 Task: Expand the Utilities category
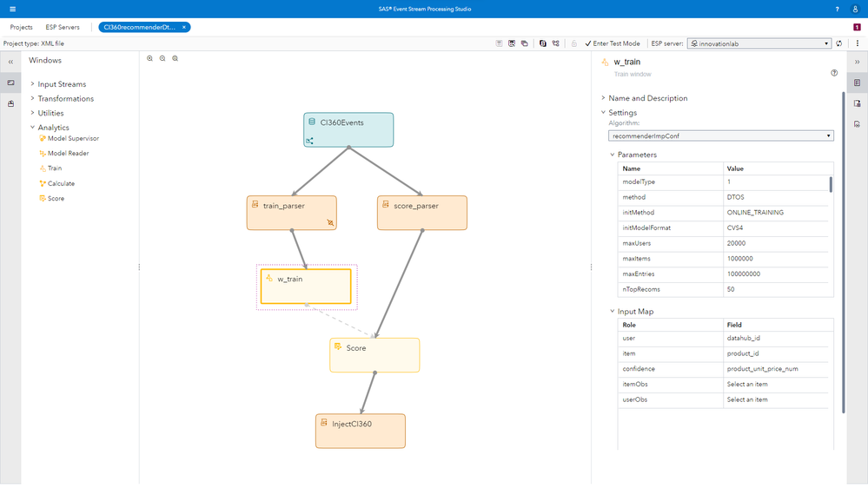pos(32,113)
